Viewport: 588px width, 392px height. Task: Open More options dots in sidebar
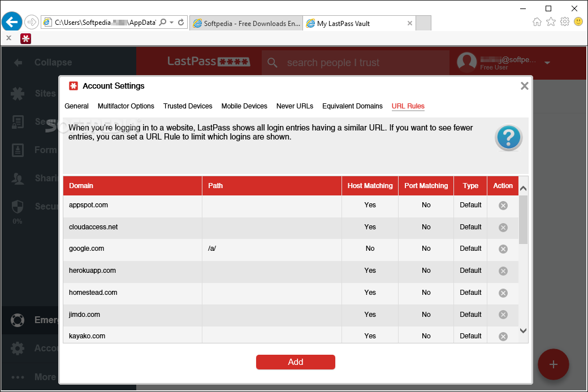pos(18,377)
